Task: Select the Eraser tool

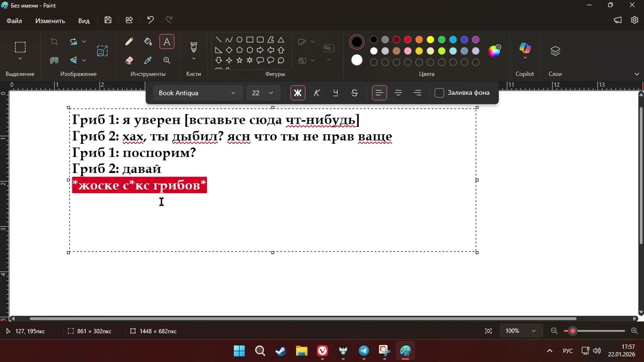Action: [129, 60]
